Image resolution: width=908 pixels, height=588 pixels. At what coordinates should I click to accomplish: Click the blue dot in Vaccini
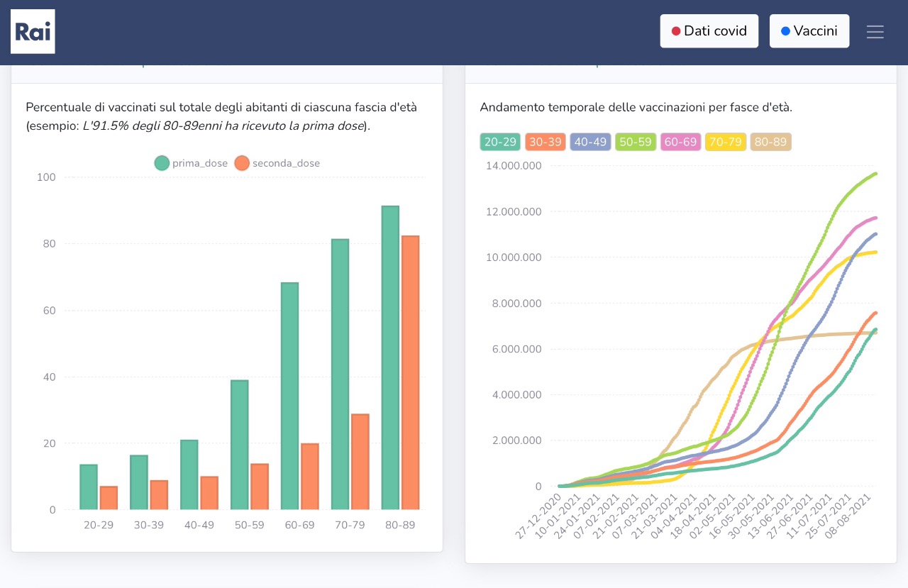(785, 31)
